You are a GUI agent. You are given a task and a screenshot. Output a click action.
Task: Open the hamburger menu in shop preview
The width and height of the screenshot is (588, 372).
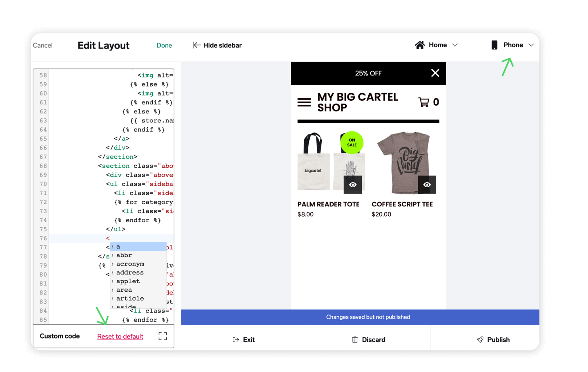click(x=304, y=102)
